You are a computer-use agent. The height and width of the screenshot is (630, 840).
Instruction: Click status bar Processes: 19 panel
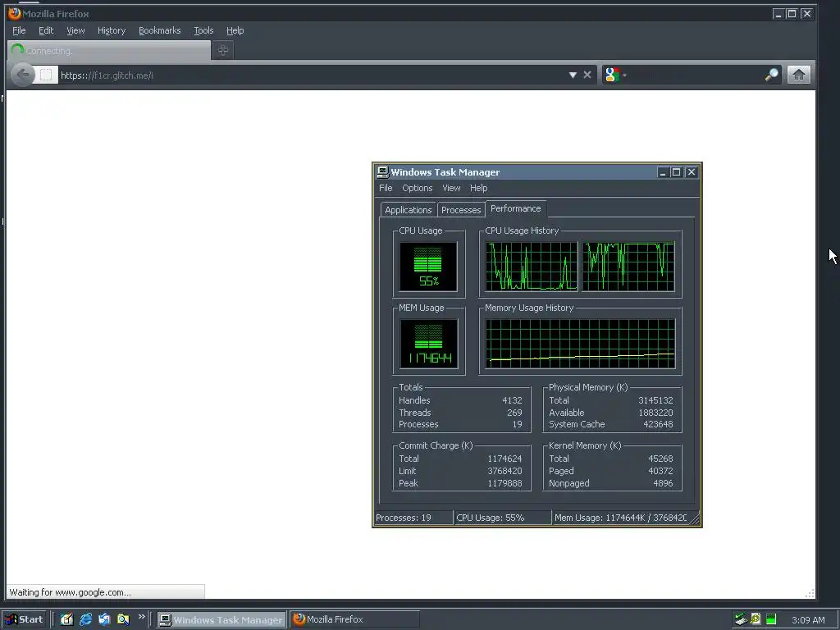pyautogui.click(x=413, y=518)
